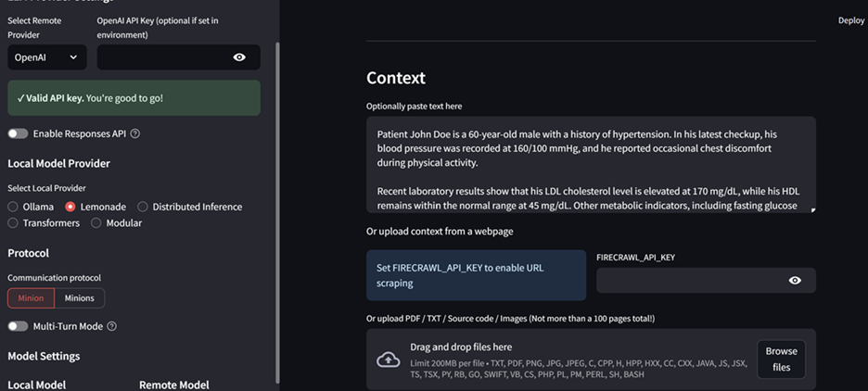
Task: Click the 'Select Local Provider' label
Action: tap(46, 188)
